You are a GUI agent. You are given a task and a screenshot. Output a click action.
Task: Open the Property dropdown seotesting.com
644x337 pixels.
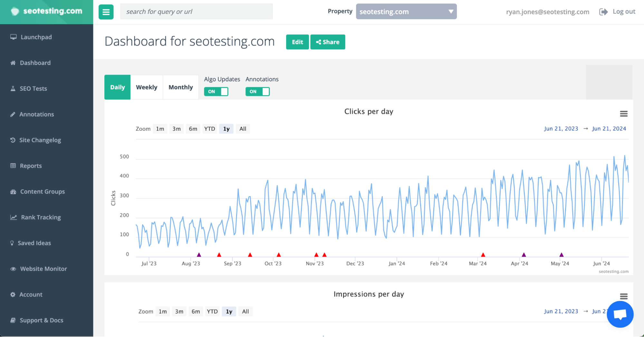(406, 12)
